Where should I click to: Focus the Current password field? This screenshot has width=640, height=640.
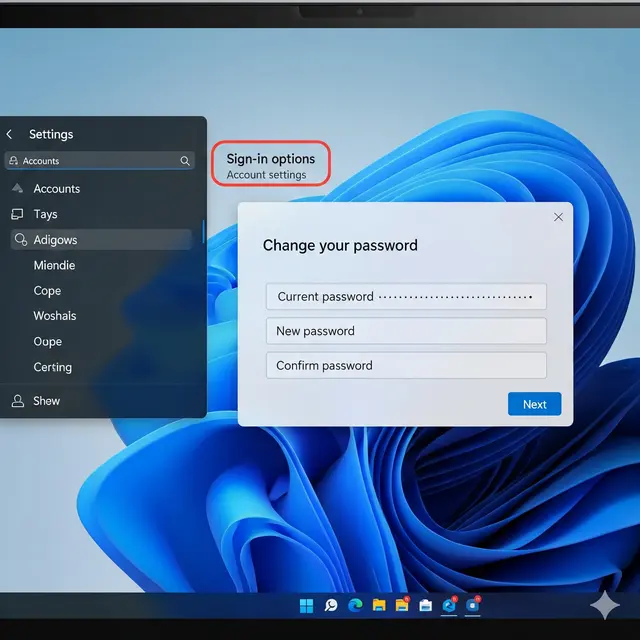[406, 296]
